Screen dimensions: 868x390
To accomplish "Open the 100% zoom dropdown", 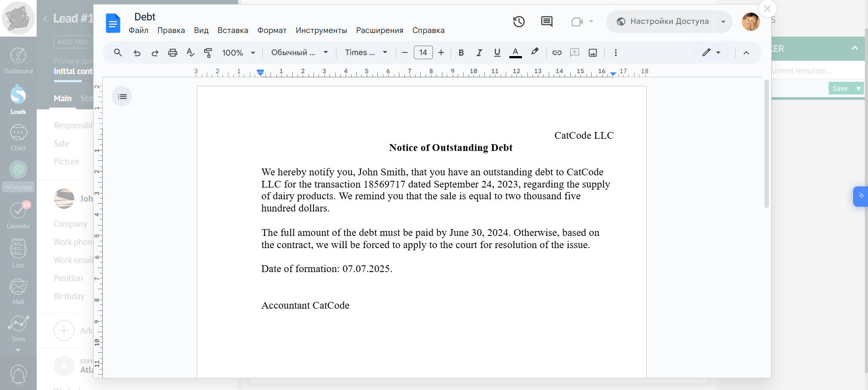I will [238, 53].
